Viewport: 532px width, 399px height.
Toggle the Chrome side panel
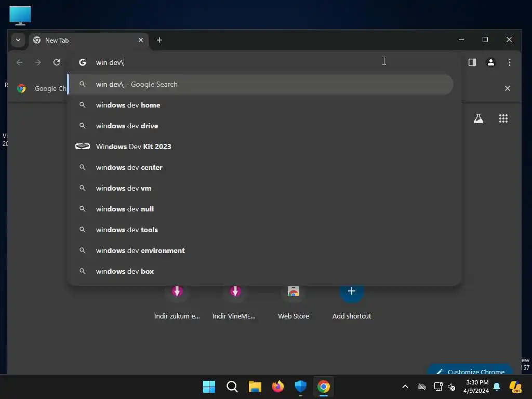click(x=472, y=62)
